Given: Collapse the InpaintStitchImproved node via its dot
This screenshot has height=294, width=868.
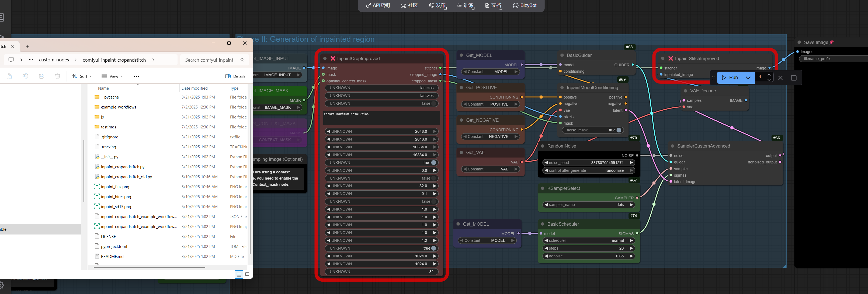Looking at the screenshot, I should coord(662,58).
